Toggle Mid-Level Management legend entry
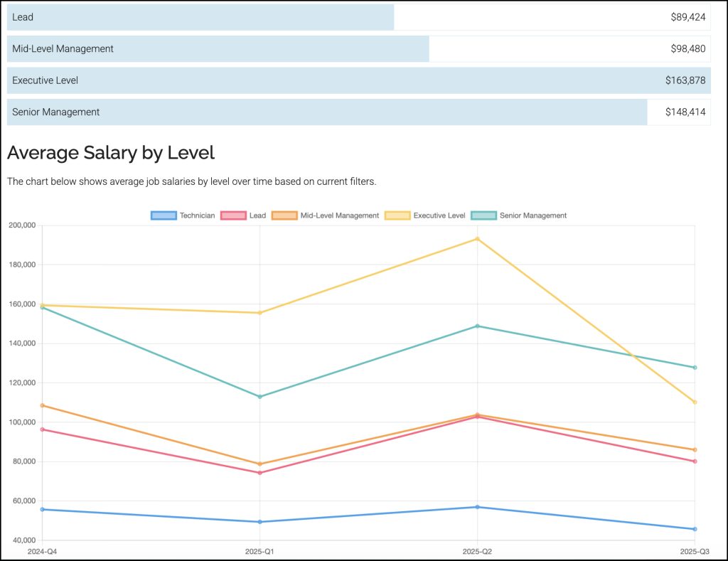728x561 pixels. tap(328, 215)
